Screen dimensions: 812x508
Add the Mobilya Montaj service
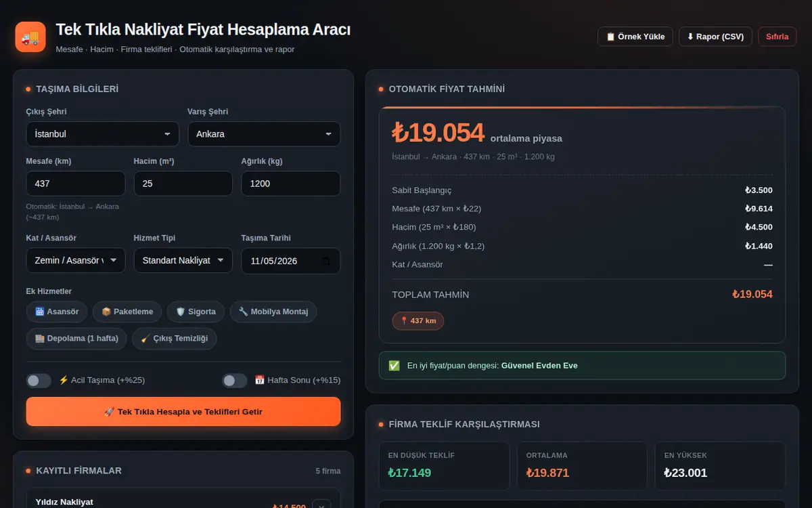click(273, 312)
